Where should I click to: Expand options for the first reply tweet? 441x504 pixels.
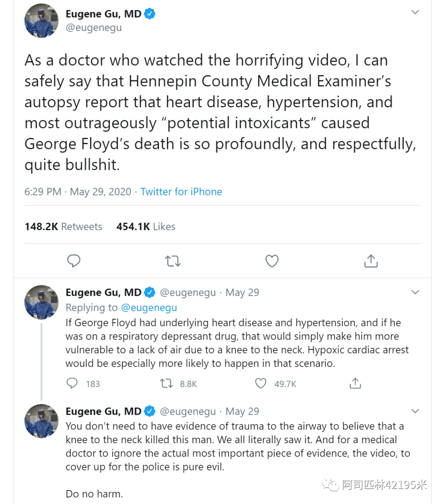pyautogui.click(x=415, y=292)
